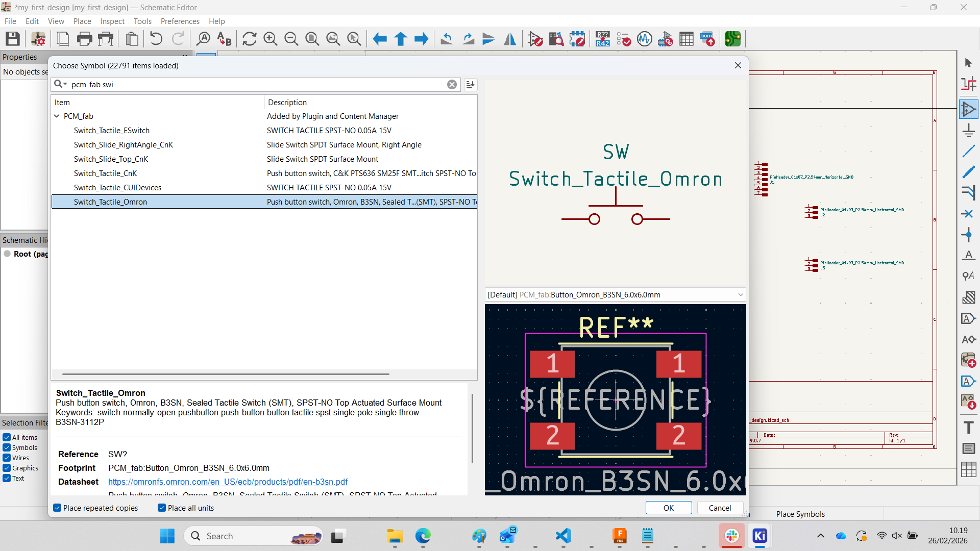The height and width of the screenshot is (551, 980).
Task: Collapse the PCM_fab library tree
Action: (57, 116)
